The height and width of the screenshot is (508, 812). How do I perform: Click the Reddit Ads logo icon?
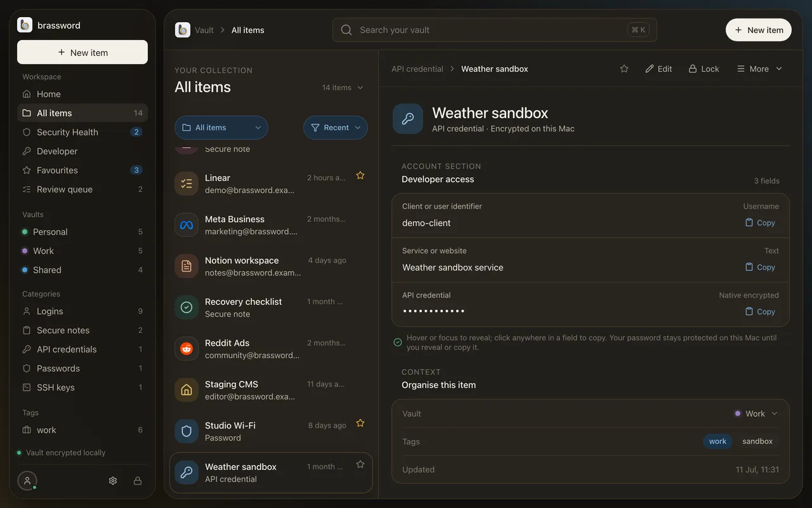coord(187,349)
